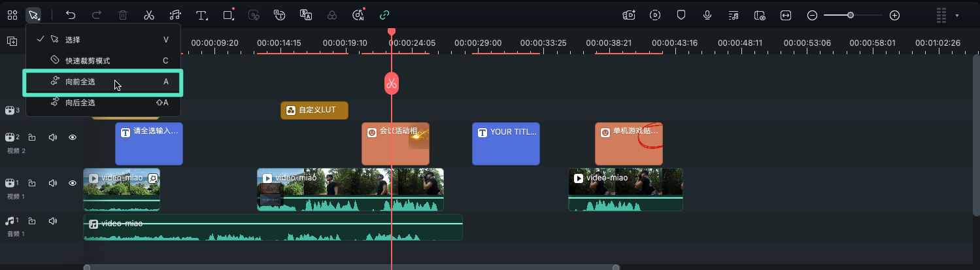The height and width of the screenshot is (270, 980).
Task: Select the 自定义LUT effect clip
Action: 314,110
